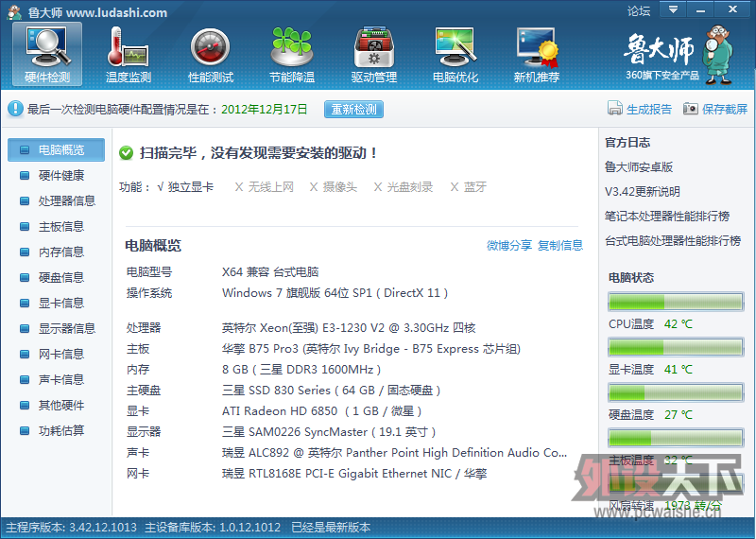Click the 硬盘温度 progress bar
Screen dimensions: 756x539
coord(676,392)
